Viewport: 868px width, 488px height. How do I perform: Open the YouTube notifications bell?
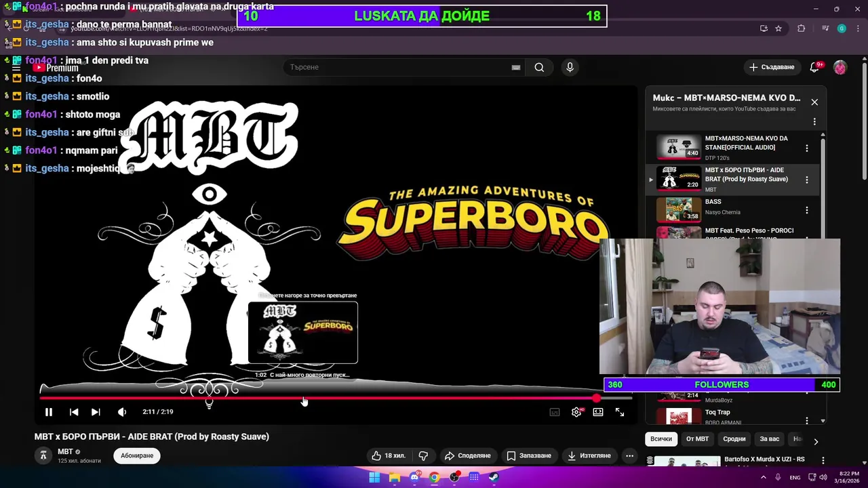pos(814,67)
